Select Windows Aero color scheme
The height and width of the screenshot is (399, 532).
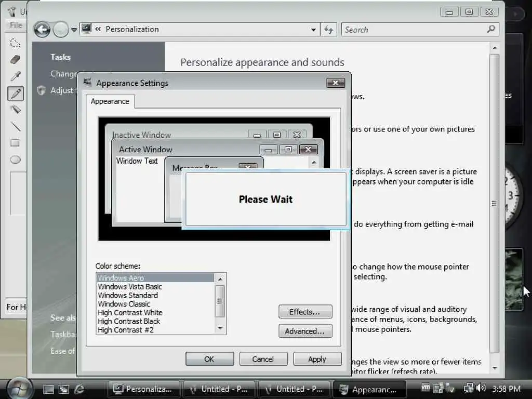click(x=155, y=278)
